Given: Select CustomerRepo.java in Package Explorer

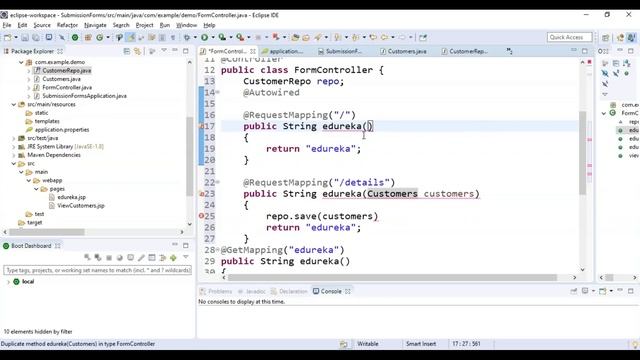Looking at the screenshot, I should [67, 71].
